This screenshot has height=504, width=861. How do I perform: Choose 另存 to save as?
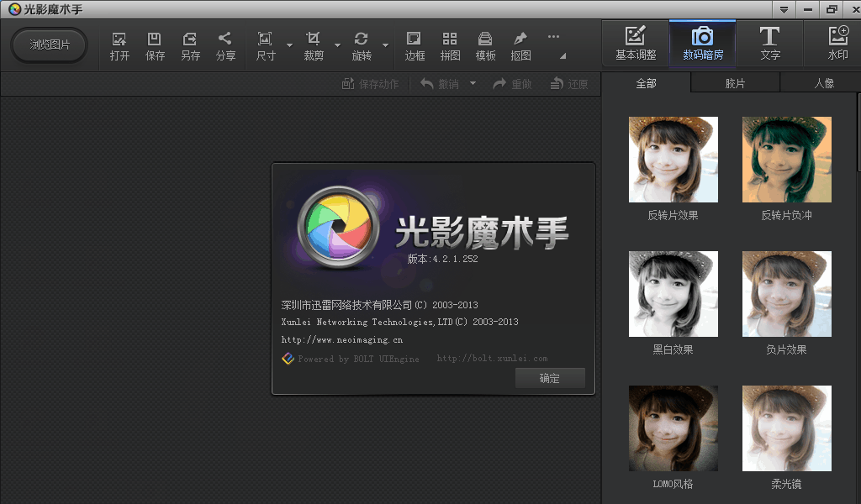(x=190, y=46)
